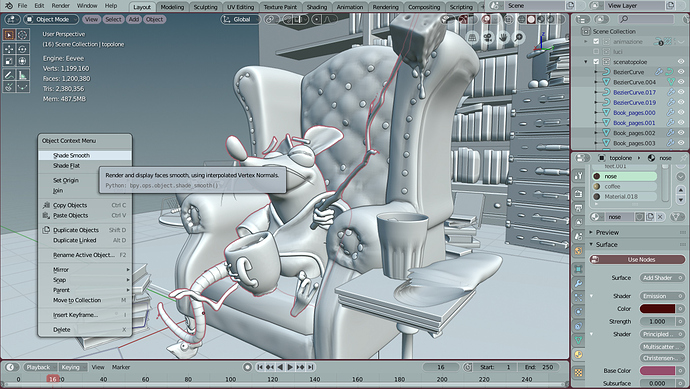Select the Cursor tool in toolbar
Screen dimensions: 690x389
(x=22, y=35)
